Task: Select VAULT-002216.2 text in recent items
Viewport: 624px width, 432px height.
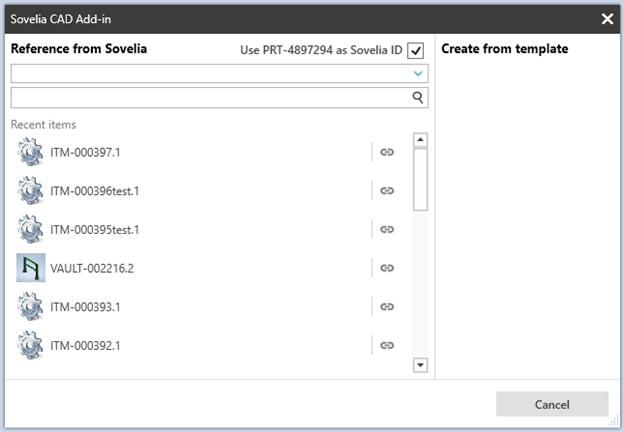Action: coord(92,268)
